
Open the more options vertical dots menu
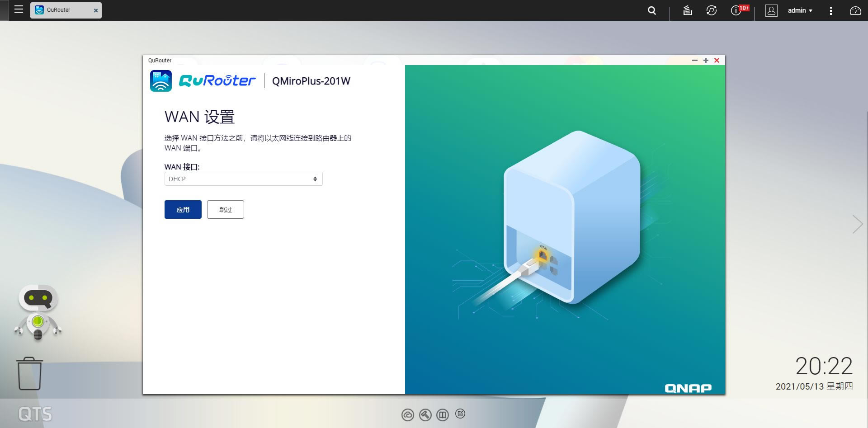[x=830, y=10]
